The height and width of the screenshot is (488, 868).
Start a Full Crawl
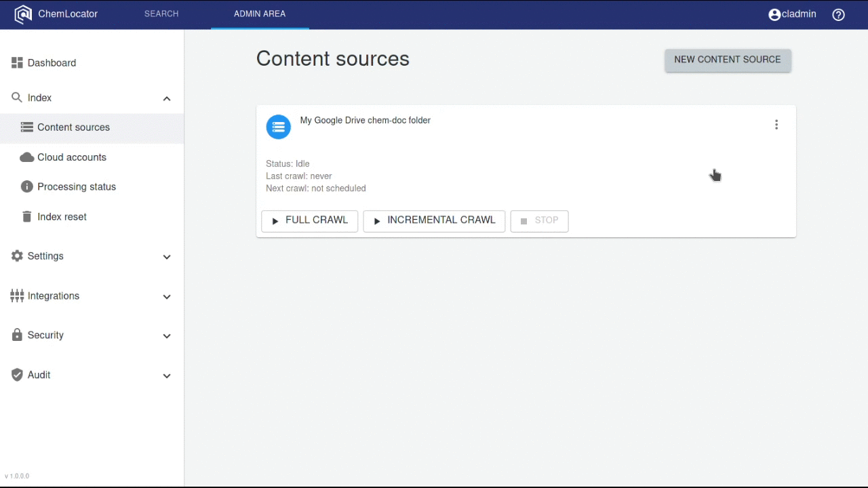click(x=310, y=221)
